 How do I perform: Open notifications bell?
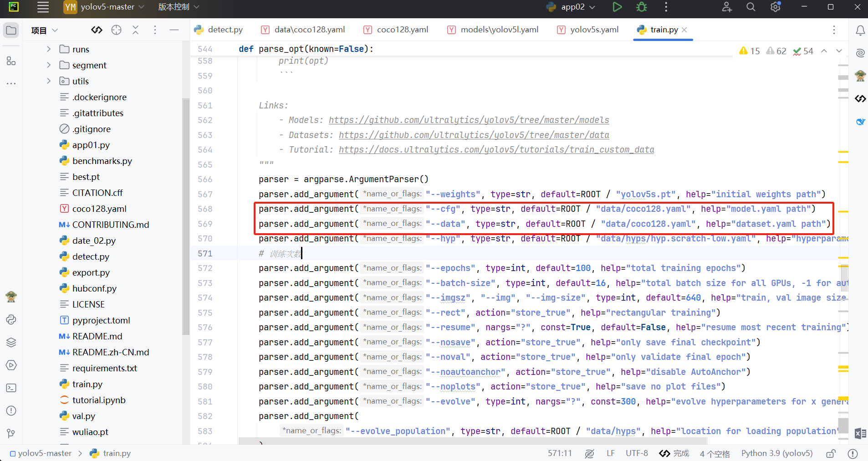860,30
